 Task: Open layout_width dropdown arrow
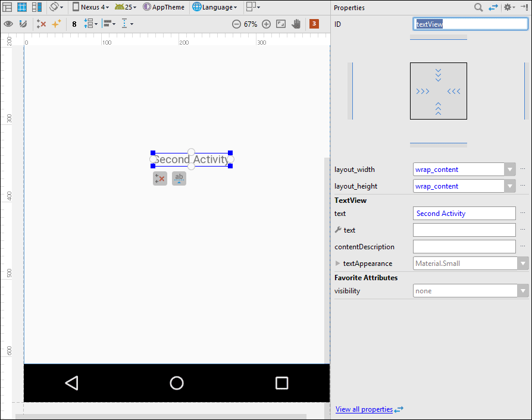(509, 170)
